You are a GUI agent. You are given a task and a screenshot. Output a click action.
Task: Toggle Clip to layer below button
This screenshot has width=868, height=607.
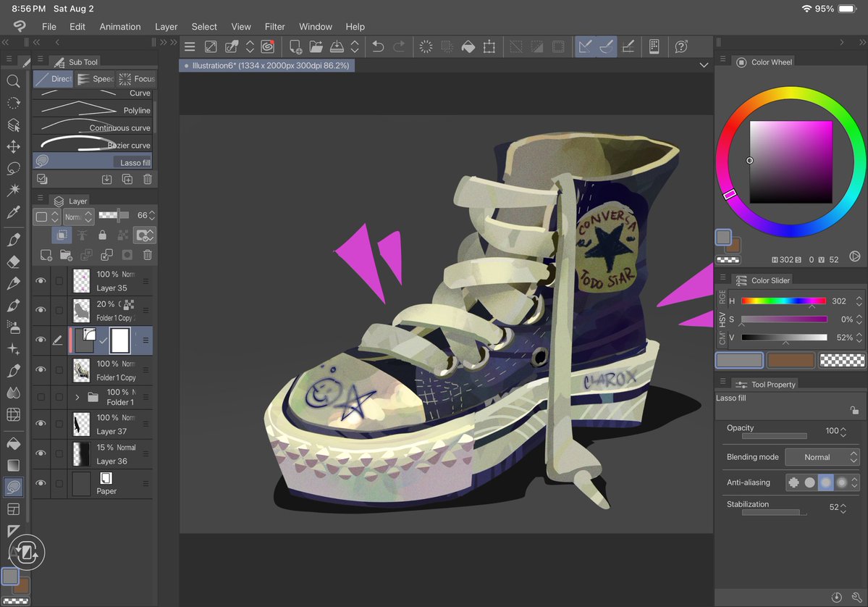pyautogui.click(x=62, y=235)
